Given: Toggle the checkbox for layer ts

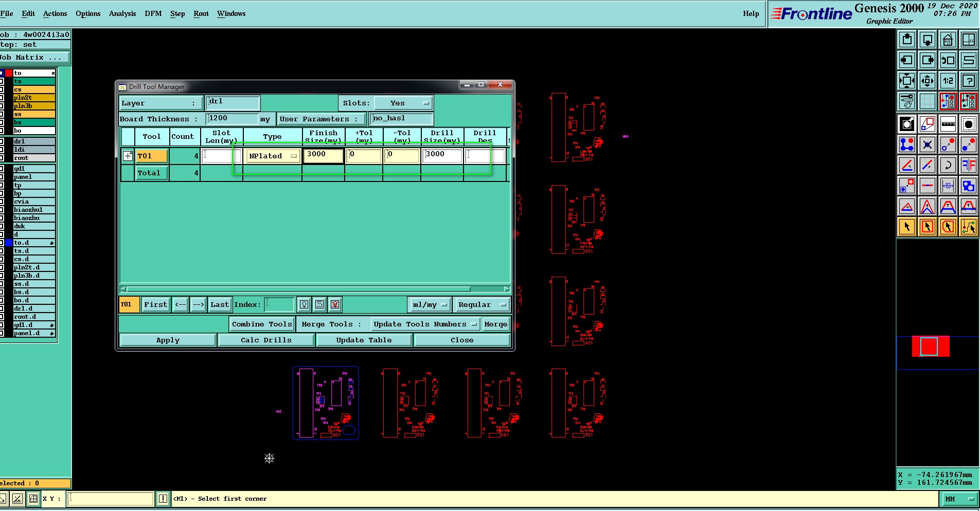Looking at the screenshot, I should 2,81.
